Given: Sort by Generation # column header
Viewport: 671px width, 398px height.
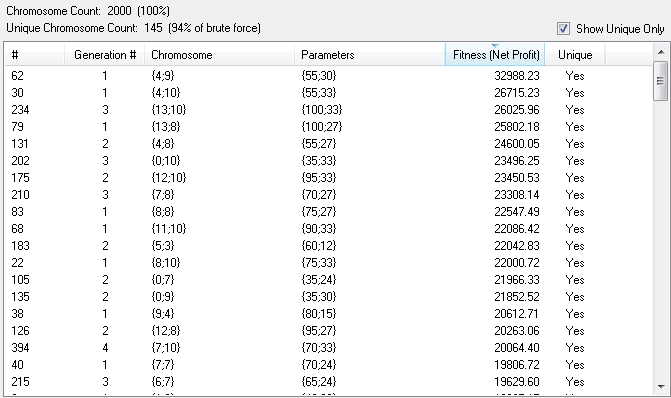Looking at the screenshot, I should pyautogui.click(x=104, y=55).
